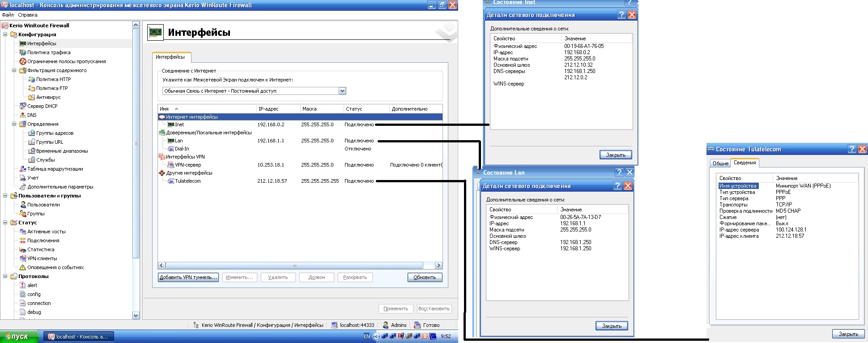Click the Обновить button

425,277
